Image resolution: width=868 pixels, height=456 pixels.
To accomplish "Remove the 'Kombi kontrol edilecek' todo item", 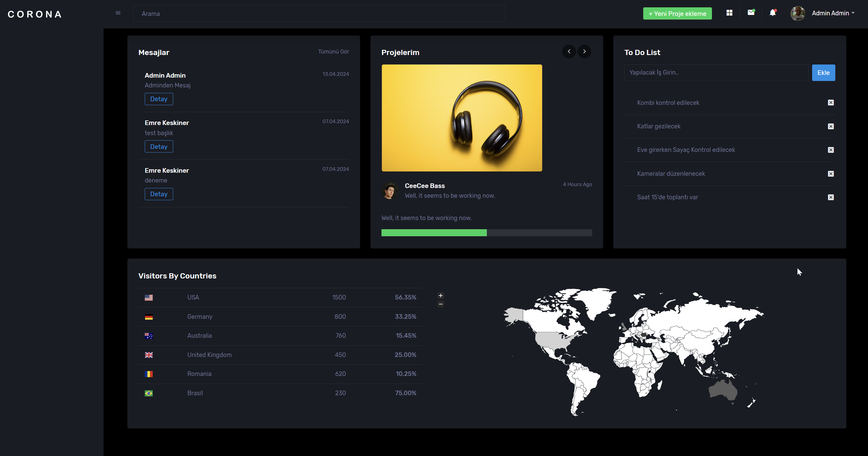I will tap(831, 102).
